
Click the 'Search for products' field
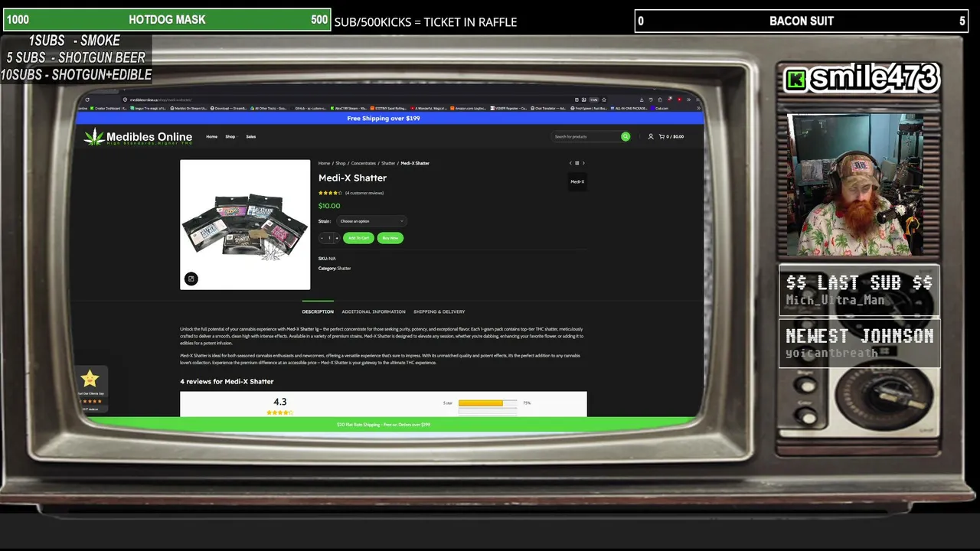[586, 136]
